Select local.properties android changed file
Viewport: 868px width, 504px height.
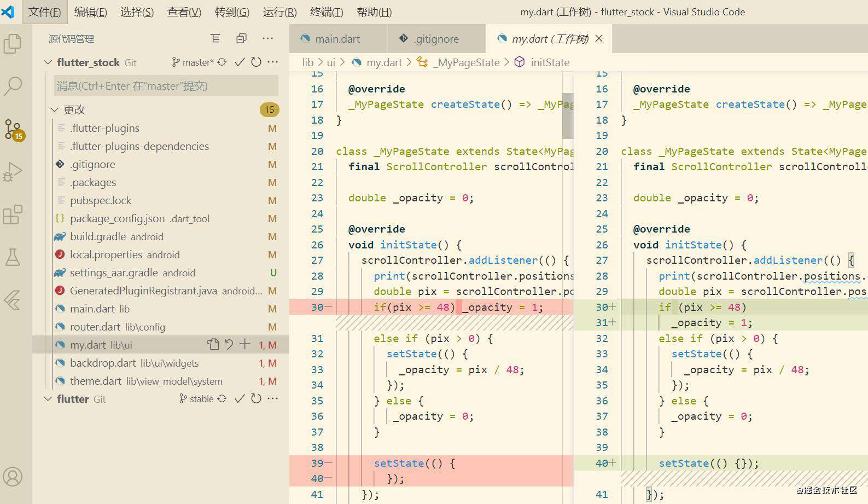coord(161,254)
